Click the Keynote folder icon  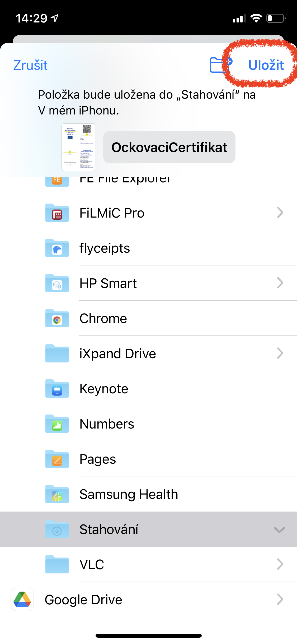[x=57, y=389]
